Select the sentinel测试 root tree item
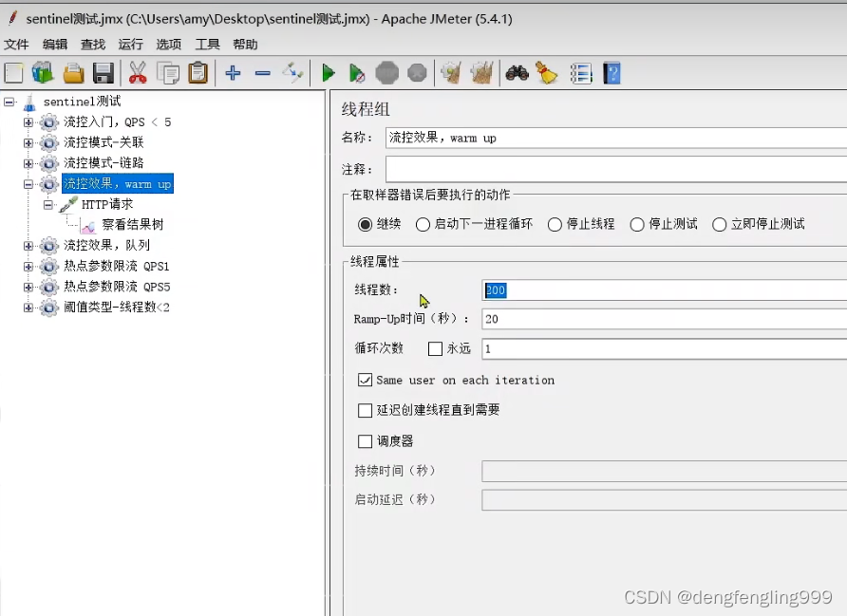Viewport: 847px width, 616px height. 82,102
